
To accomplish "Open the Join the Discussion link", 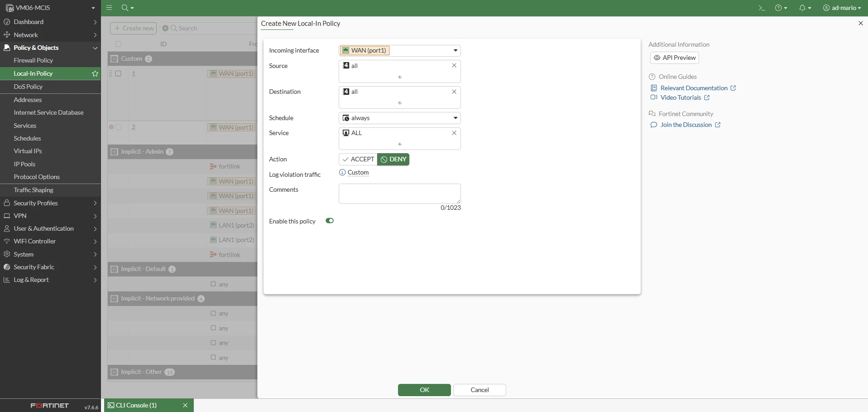I will coord(686,125).
